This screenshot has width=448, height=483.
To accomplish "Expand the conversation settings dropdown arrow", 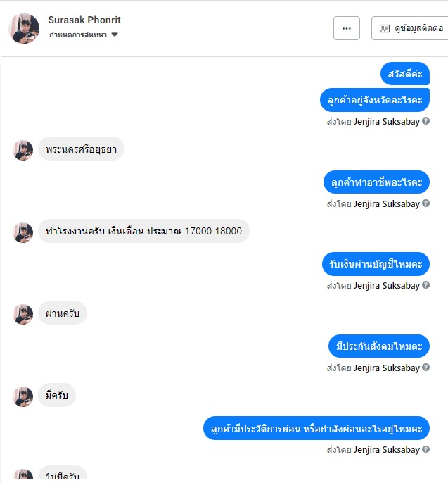I will pyautogui.click(x=115, y=34).
